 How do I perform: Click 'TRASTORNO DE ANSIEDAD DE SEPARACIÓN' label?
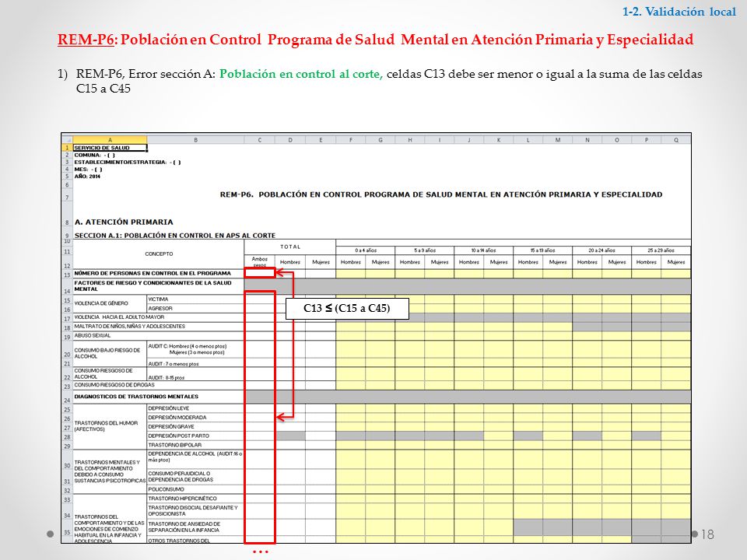[x=195, y=527]
